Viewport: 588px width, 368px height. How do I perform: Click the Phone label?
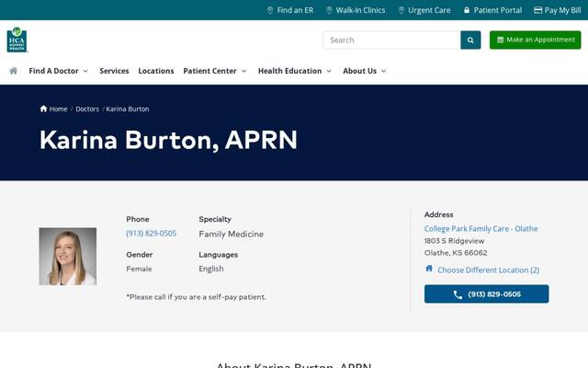click(138, 219)
